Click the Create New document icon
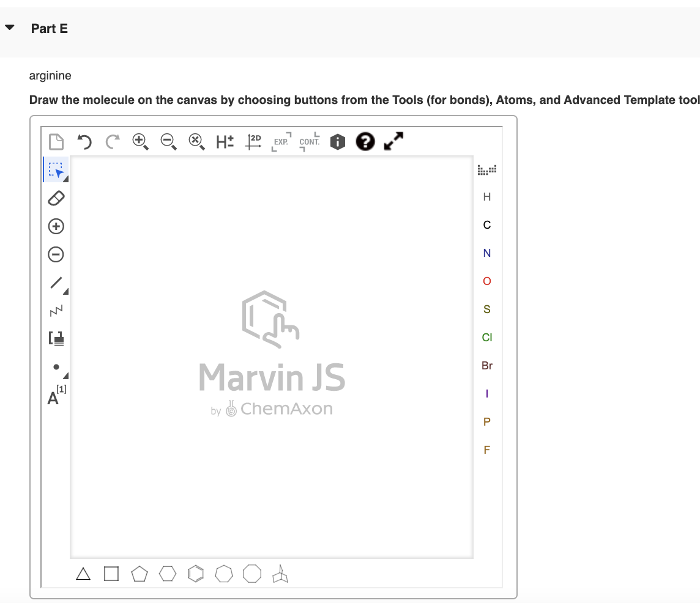 [56, 141]
